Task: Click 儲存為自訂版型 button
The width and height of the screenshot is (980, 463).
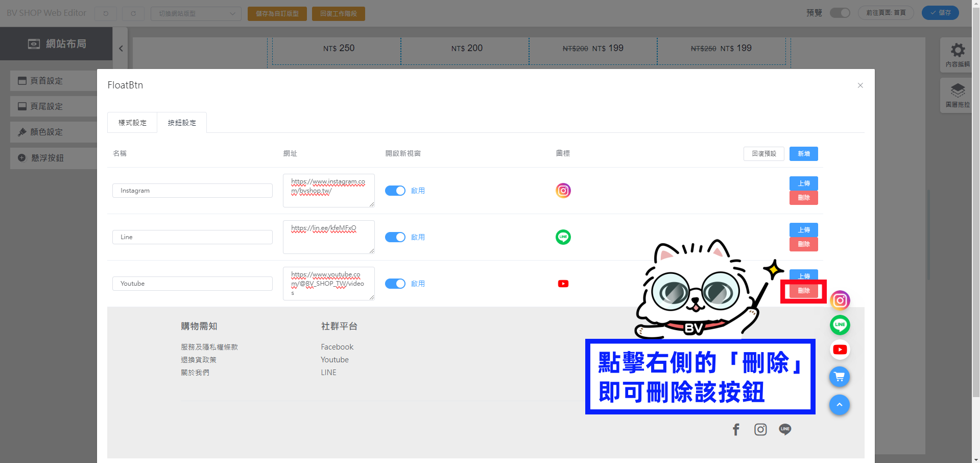Action: (x=277, y=14)
